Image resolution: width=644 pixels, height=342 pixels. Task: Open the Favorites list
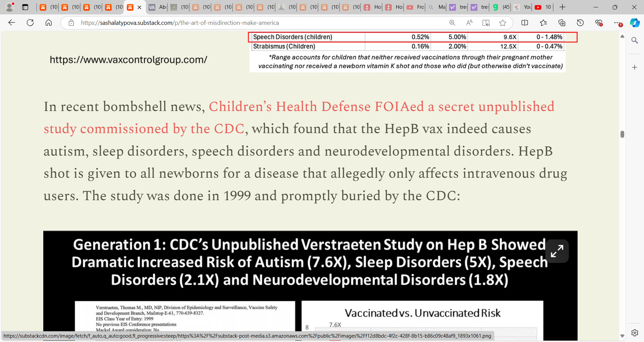543,23
